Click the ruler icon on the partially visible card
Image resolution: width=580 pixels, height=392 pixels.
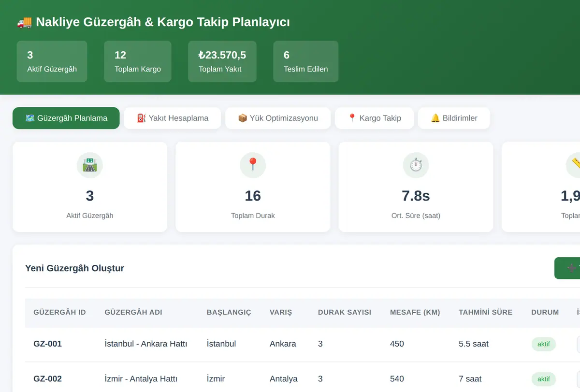click(573, 165)
